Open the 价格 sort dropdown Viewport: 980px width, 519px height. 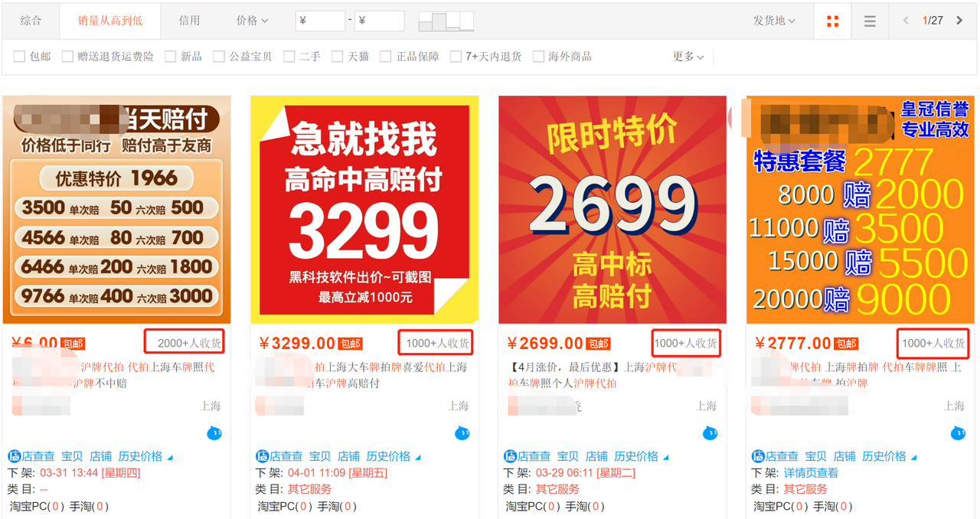click(252, 21)
